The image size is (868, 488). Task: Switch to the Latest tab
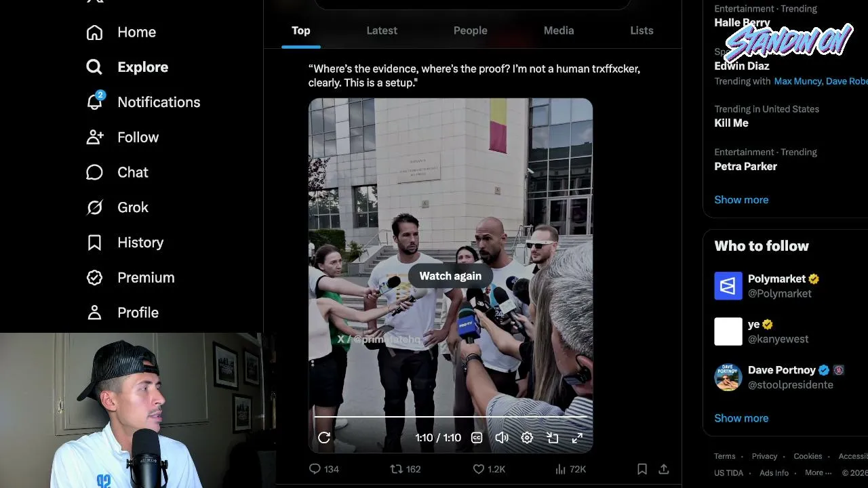pyautogui.click(x=382, y=30)
